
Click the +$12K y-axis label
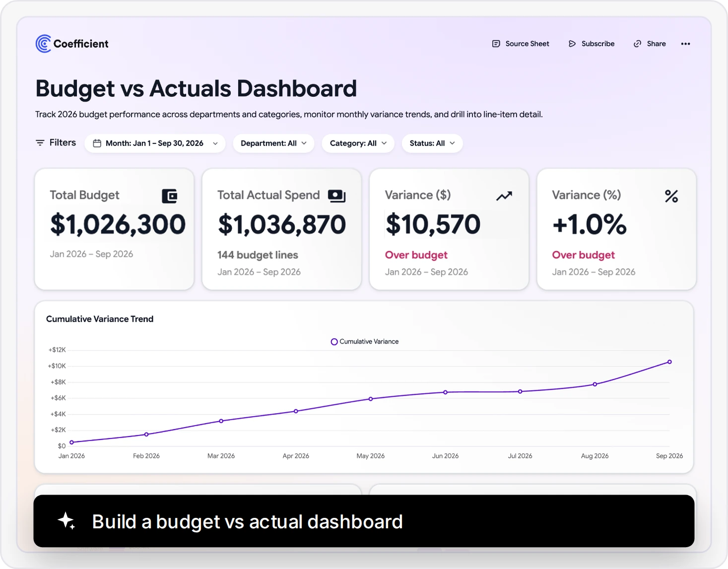coord(57,350)
